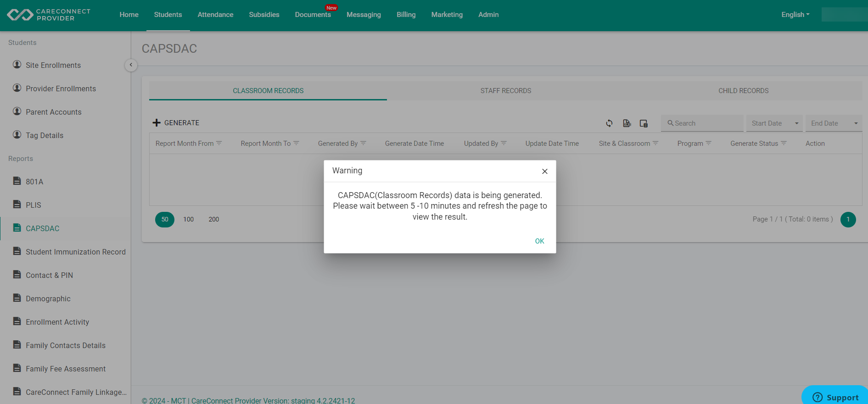
Task: Open the Attendance menu
Action: (x=215, y=15)
